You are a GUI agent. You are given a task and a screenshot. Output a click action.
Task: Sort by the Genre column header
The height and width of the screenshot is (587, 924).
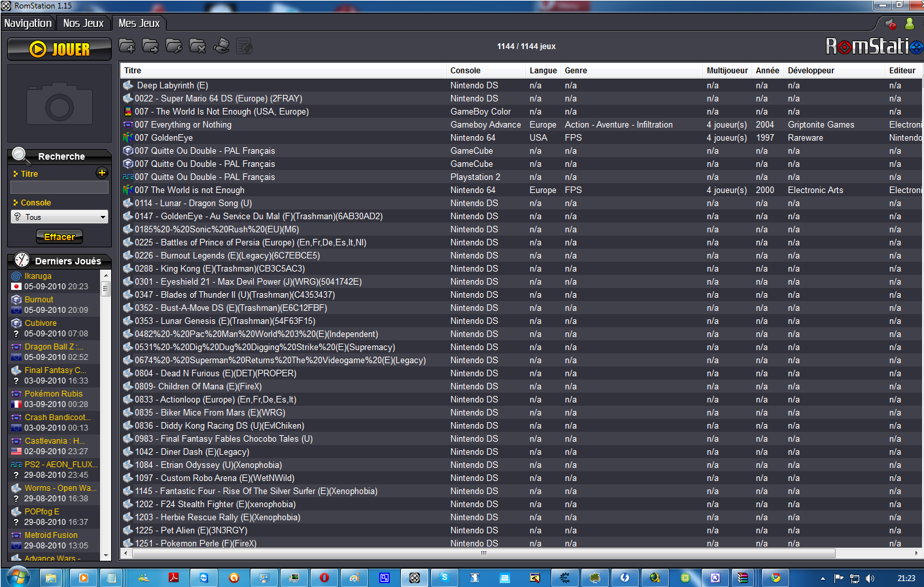(632, 71)
